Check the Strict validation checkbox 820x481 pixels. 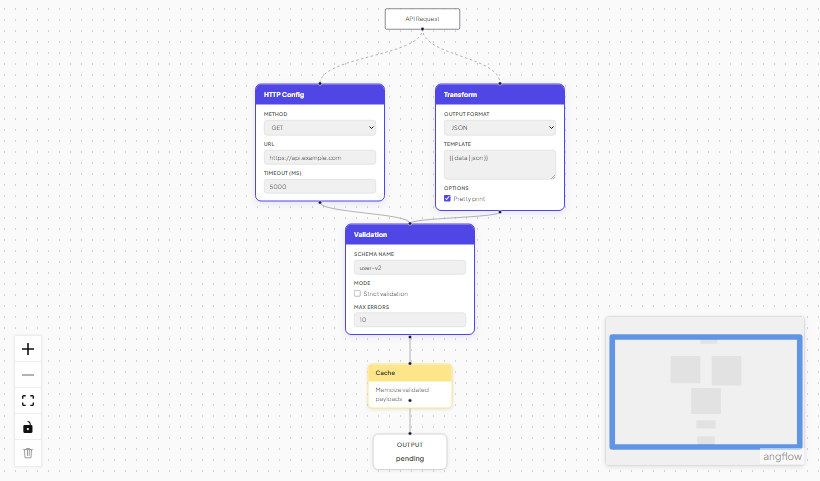(357, 294)
